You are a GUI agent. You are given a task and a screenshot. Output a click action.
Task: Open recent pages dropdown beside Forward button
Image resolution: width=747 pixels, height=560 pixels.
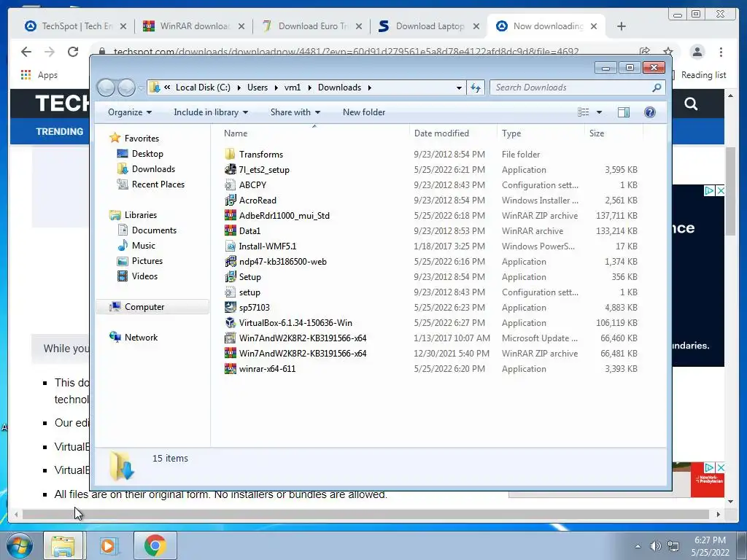[x=141, y=87]
